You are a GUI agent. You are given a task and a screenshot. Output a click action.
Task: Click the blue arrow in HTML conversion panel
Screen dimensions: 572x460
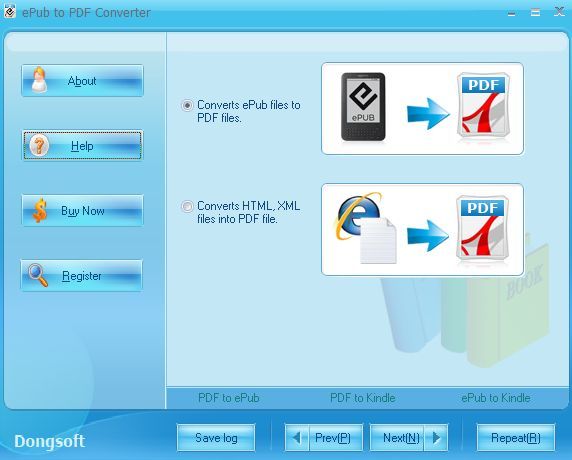428,235
